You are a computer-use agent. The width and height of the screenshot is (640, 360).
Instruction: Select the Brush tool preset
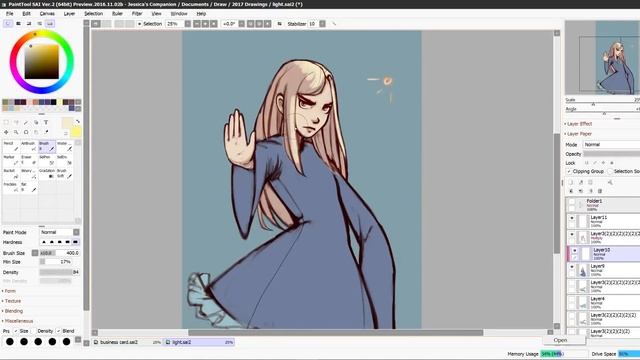47,147
